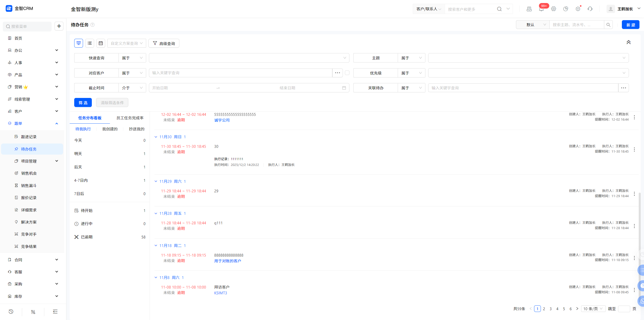Screen dimensions: 644x320
Task: Open the 自定义方案查询 dropdown
Action: (127, 43)
